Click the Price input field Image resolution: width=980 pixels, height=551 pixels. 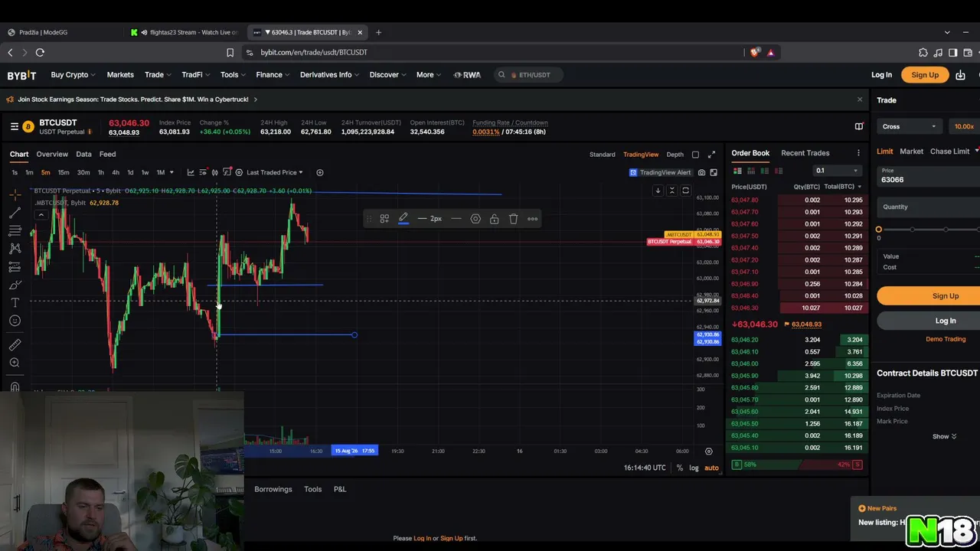click(x=929, y=175)
